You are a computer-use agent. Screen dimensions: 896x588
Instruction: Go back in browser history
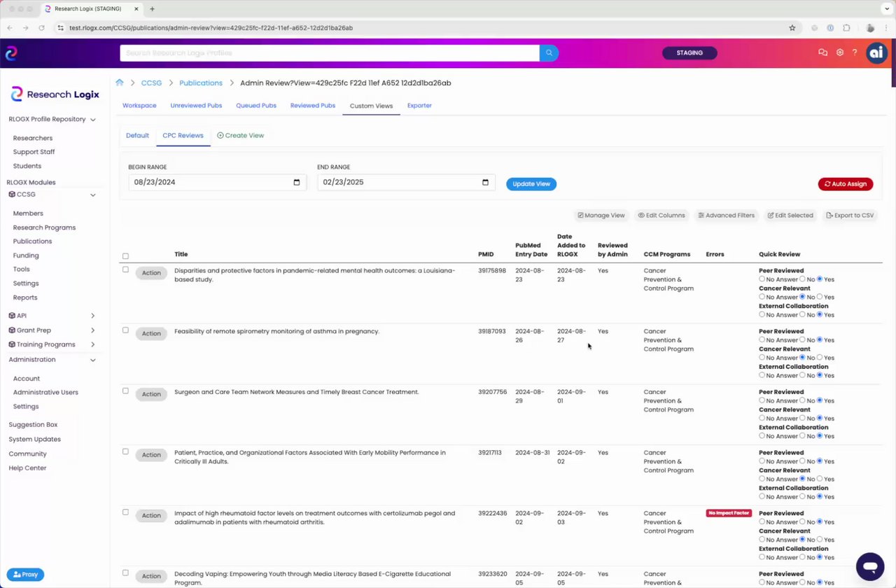coord(10,28)
